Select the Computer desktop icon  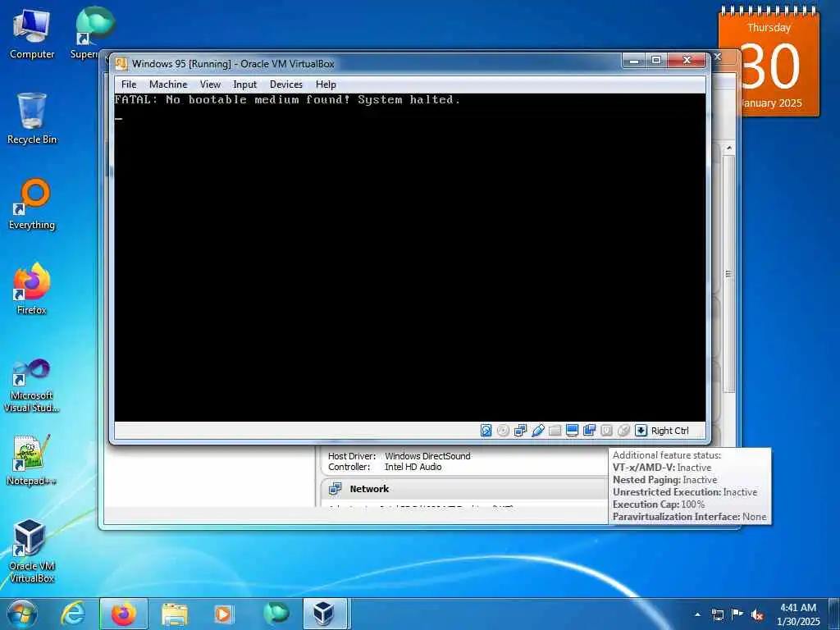(32, 34)
